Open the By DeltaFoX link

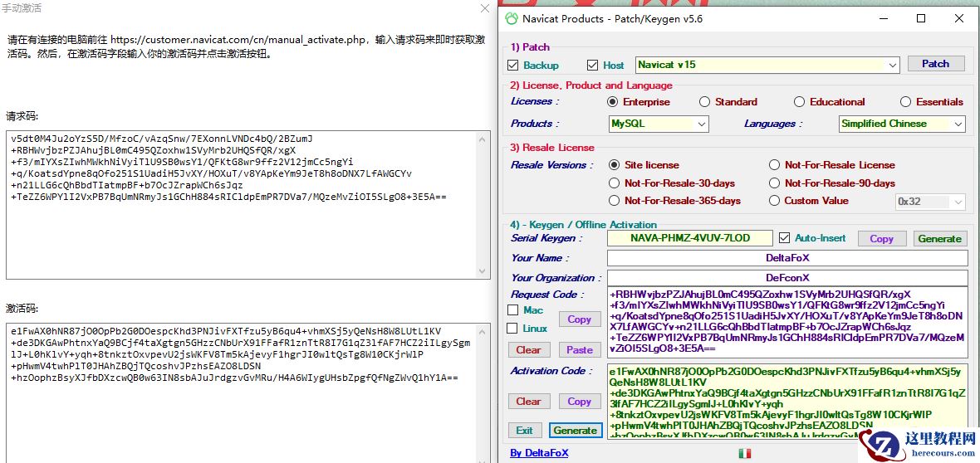tap(539, 453)
